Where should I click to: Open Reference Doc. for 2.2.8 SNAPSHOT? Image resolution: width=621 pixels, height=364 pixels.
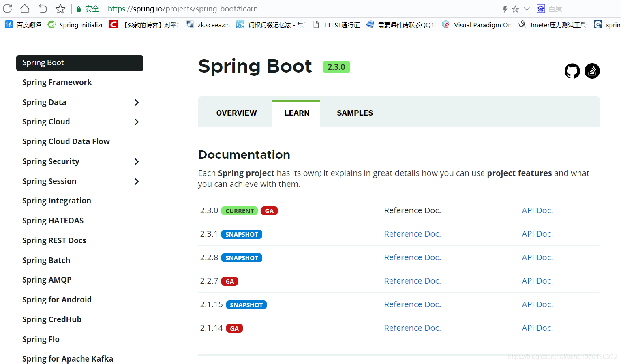pyautogui.click(x=413, y=257)
